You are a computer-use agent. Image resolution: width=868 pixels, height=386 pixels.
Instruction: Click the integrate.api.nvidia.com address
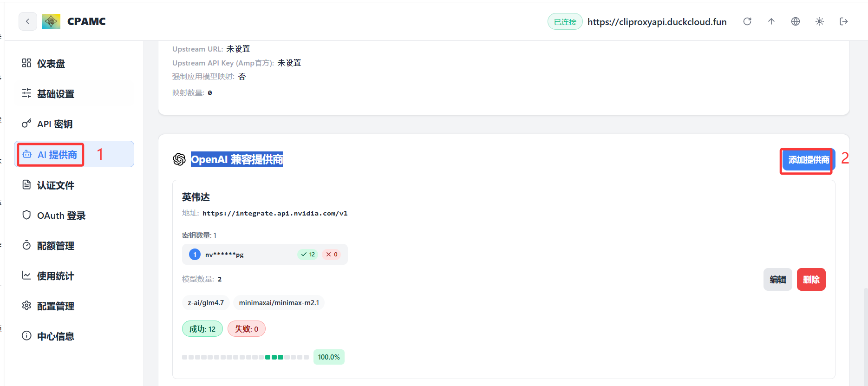tap(275, 213)
